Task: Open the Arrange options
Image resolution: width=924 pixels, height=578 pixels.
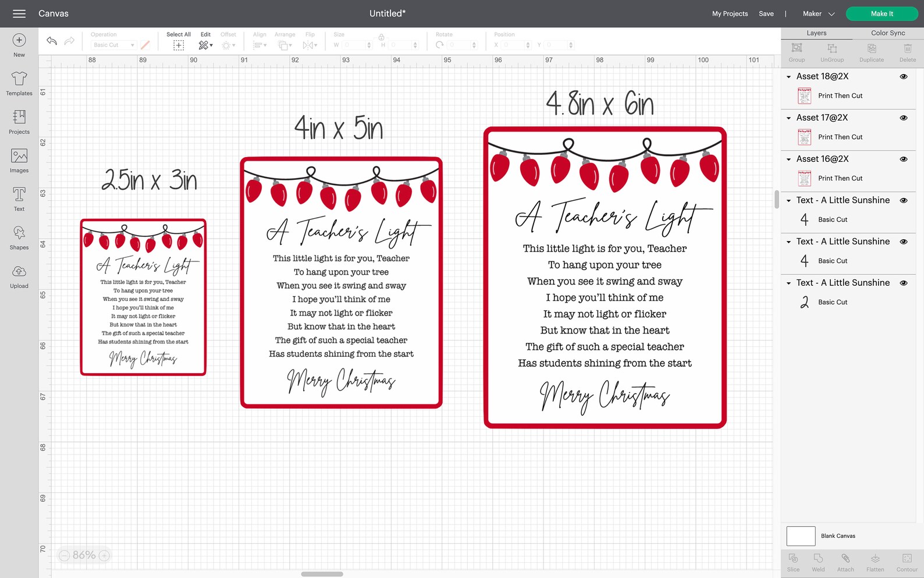Action: tap(285, 45)
